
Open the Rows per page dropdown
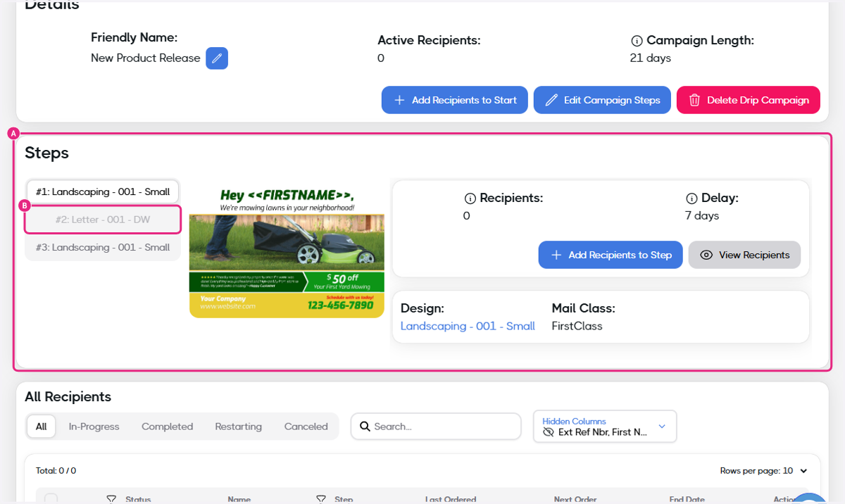tap(763, 471)
